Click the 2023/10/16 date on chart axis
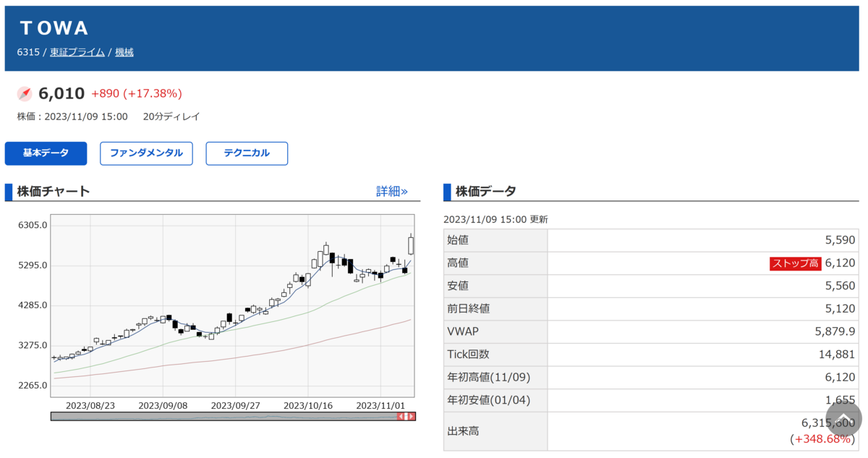Viewport: 868px width, 458px height. tap(308, 406)
